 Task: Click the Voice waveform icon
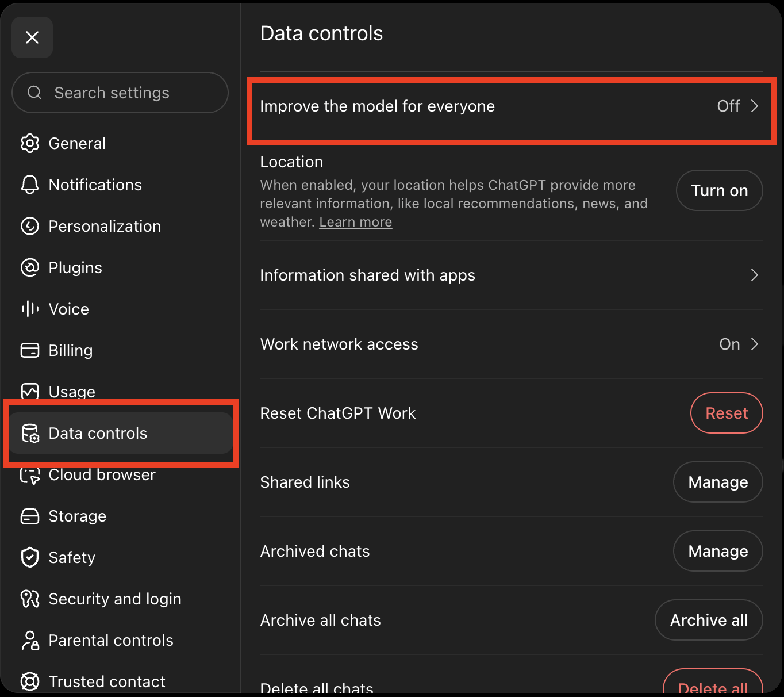click(x=30, y=309)
